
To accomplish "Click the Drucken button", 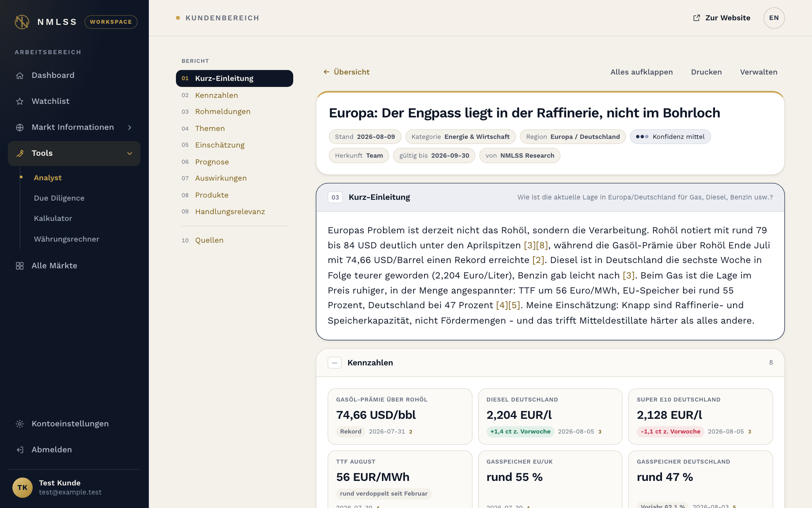I will [706, 72].
